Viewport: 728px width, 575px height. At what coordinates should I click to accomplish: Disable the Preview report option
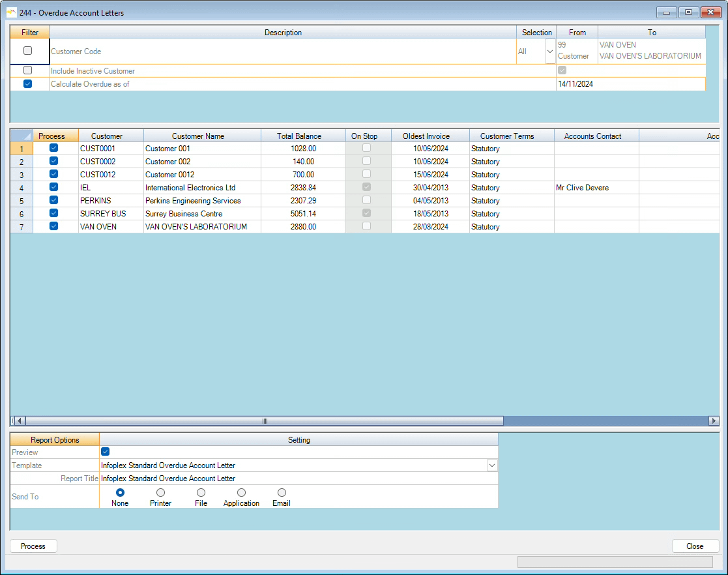coord(106,452)
